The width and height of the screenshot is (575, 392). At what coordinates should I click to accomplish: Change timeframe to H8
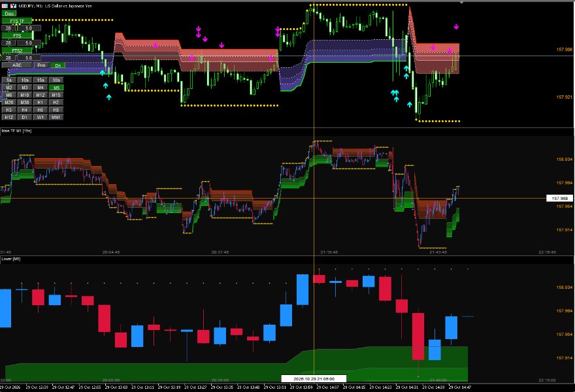[56, 110]
